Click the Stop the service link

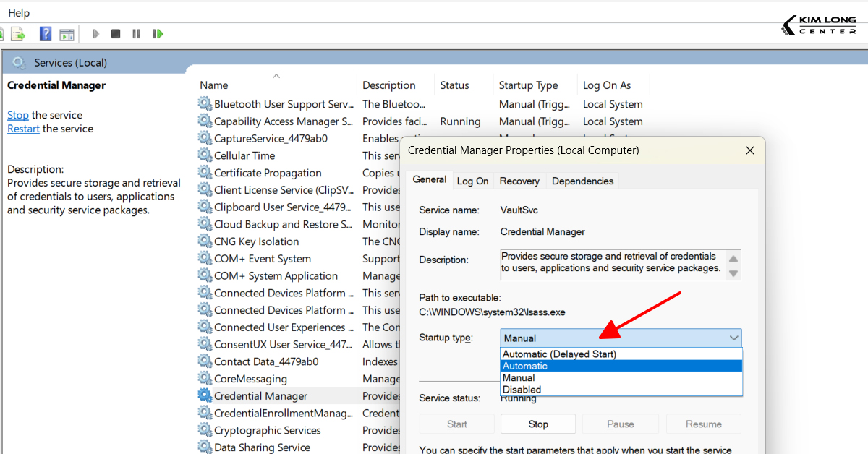point(17,114)
